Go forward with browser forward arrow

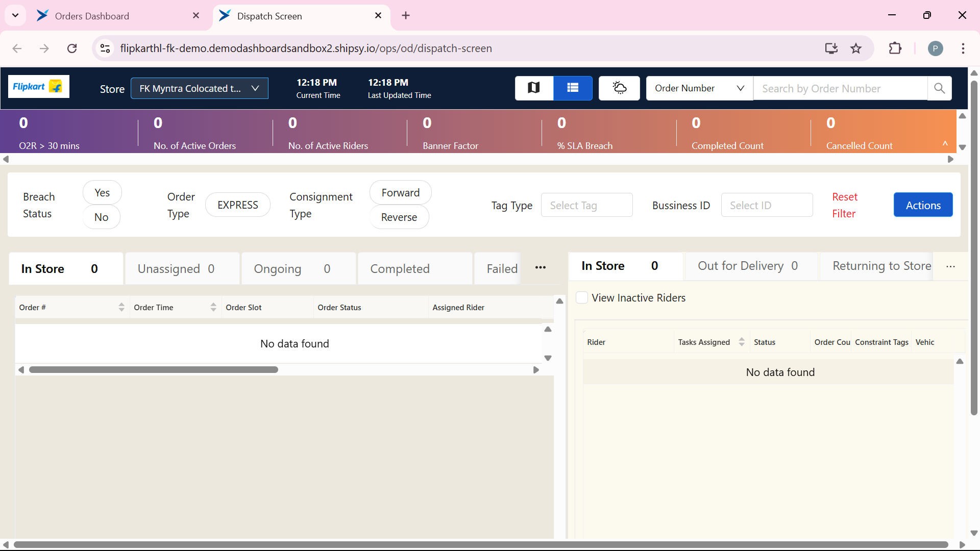coord(44,48)
